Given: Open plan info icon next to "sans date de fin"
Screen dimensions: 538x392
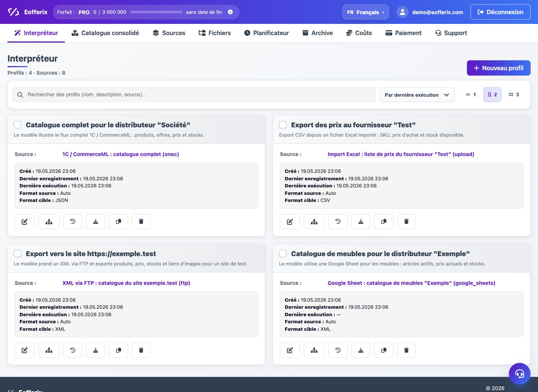Looking at the screenshot, I should [x=231, y=12].
